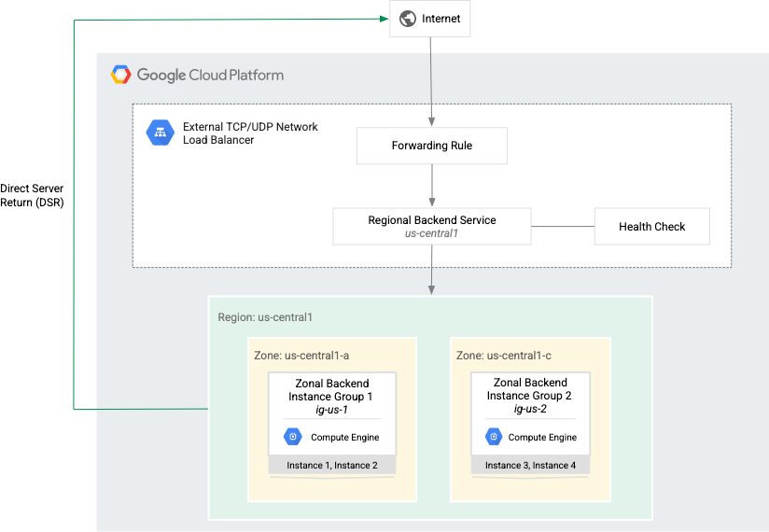Click the Health Check box

pyautogui.click(x=651, y=227)
